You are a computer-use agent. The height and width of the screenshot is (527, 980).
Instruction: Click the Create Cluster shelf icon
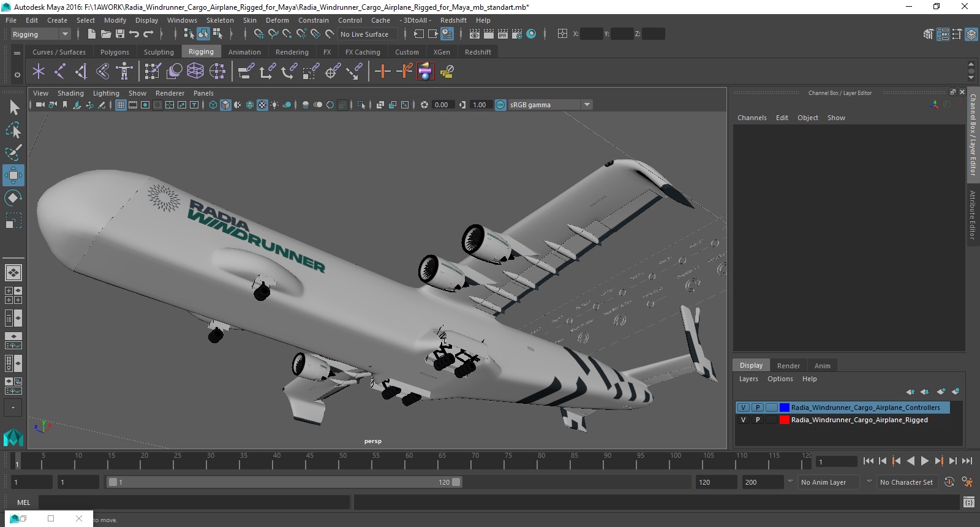pos(217,72)
